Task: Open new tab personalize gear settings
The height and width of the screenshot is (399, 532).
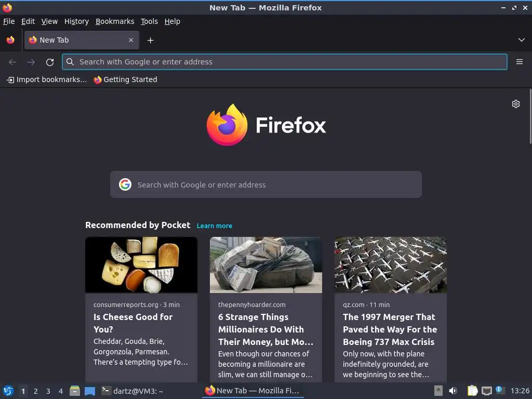Action: tap(516, 104)
